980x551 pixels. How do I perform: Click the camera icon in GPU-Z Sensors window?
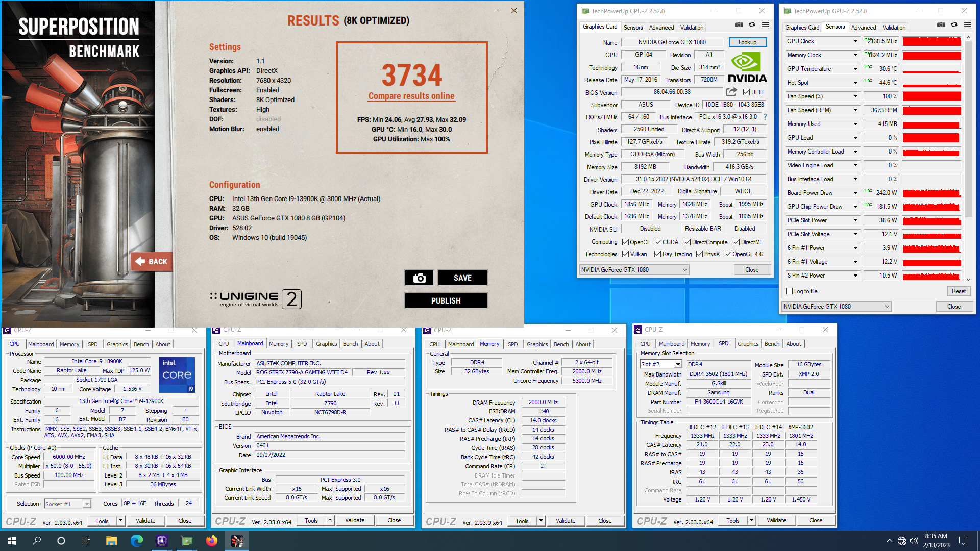(x=941, y=24)
